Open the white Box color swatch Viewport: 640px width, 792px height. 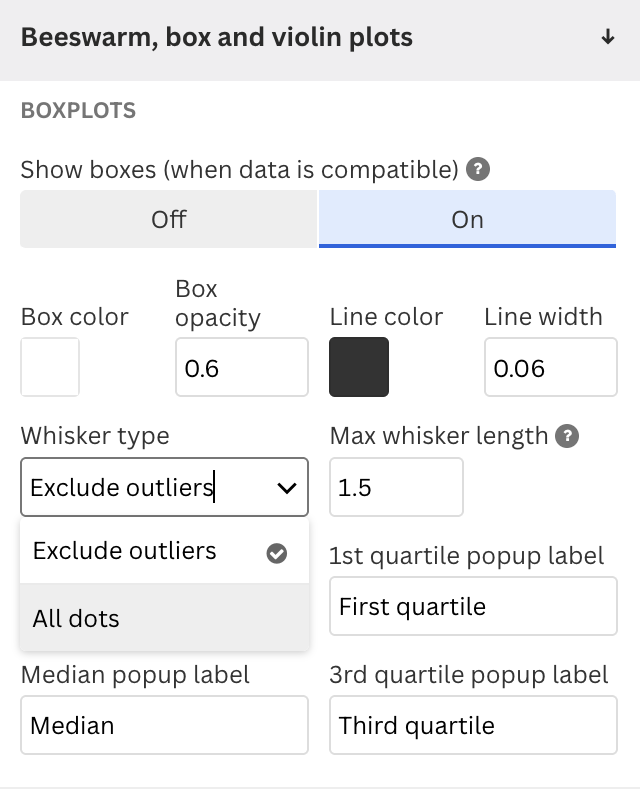click(50, 367)
